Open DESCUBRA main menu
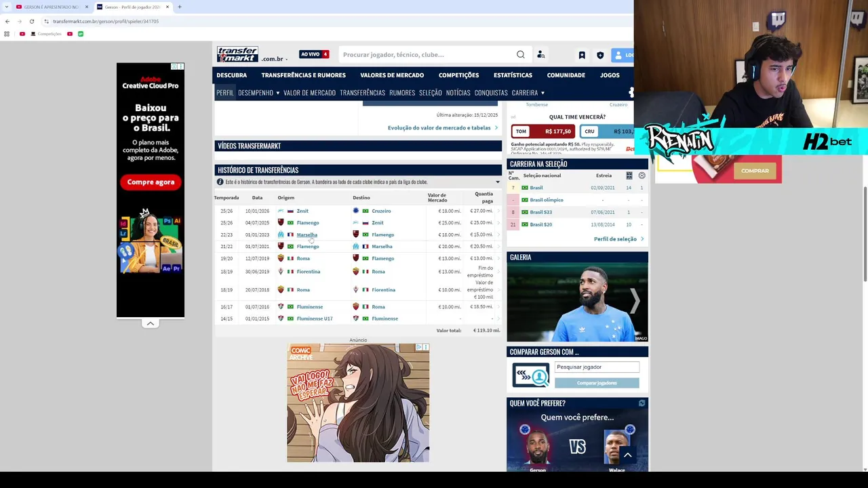The image size is (868, 488). (x=231, y=75)
